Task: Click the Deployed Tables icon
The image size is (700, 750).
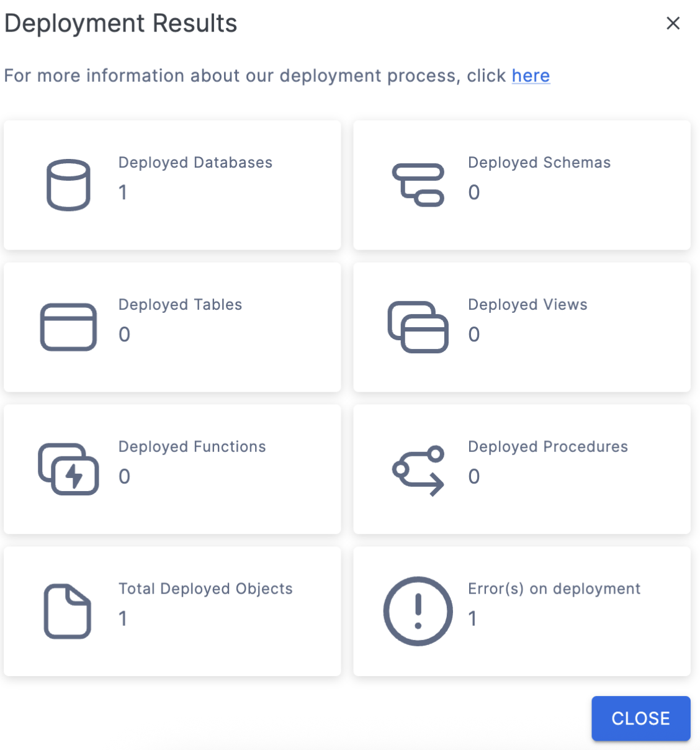Action: click(x=68, y=327)
